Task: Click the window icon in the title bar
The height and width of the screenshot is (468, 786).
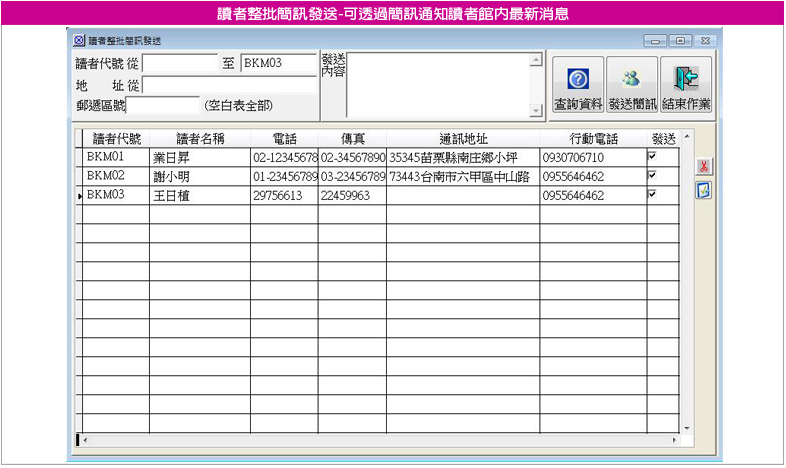Action: 79,41
